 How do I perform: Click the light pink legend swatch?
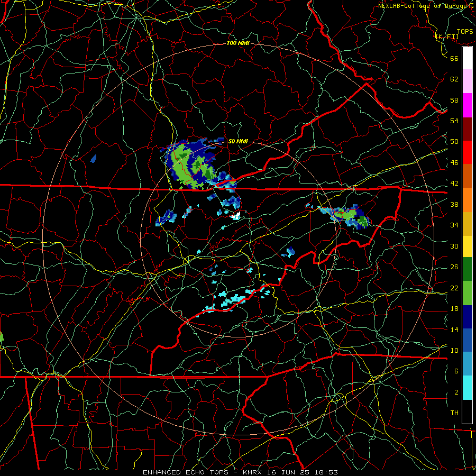[x=467, y=81]
